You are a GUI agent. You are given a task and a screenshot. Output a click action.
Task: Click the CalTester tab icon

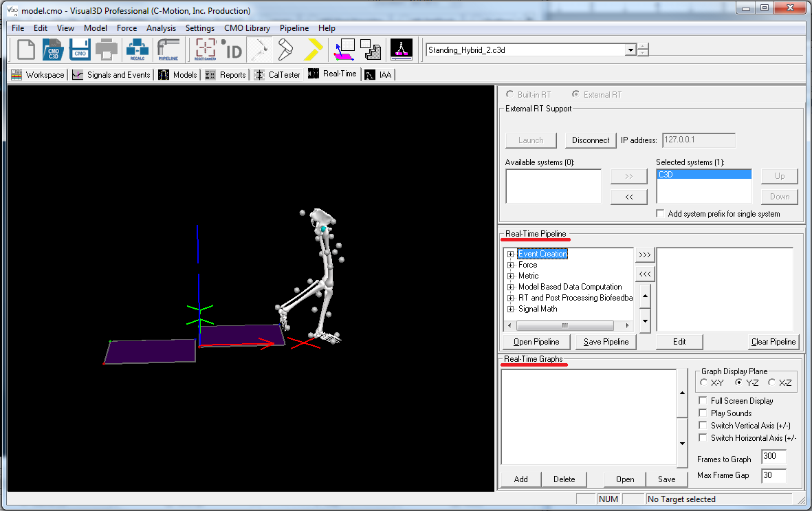(x=259, y=75)
